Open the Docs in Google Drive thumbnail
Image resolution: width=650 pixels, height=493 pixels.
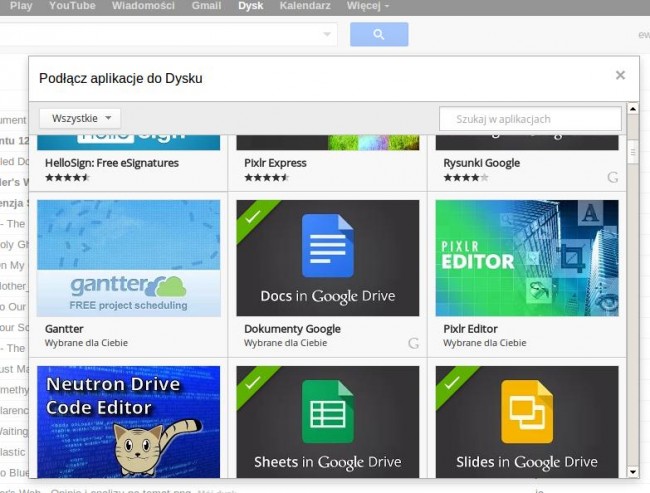click(x=328, y=258)
